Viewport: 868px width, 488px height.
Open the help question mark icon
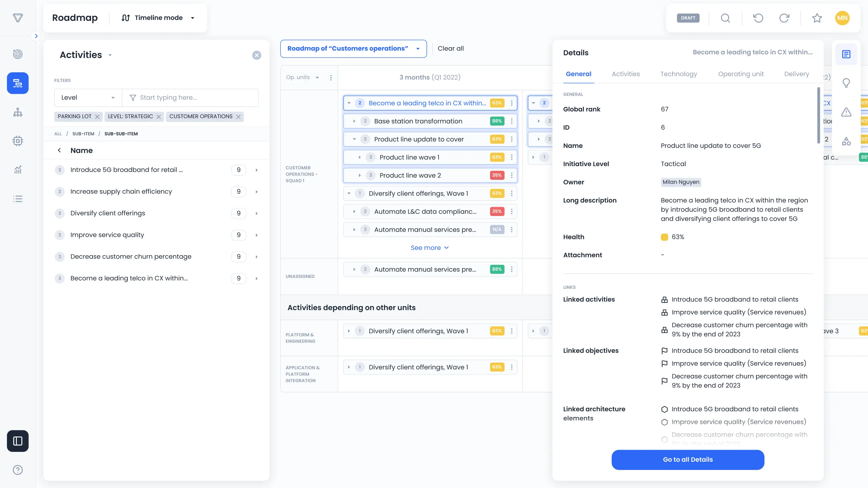coord(17,470)
